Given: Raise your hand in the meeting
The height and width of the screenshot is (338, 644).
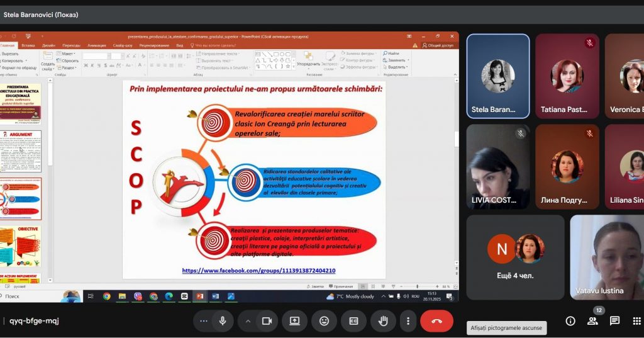Looking at the screenshot, I should point(382,321).
